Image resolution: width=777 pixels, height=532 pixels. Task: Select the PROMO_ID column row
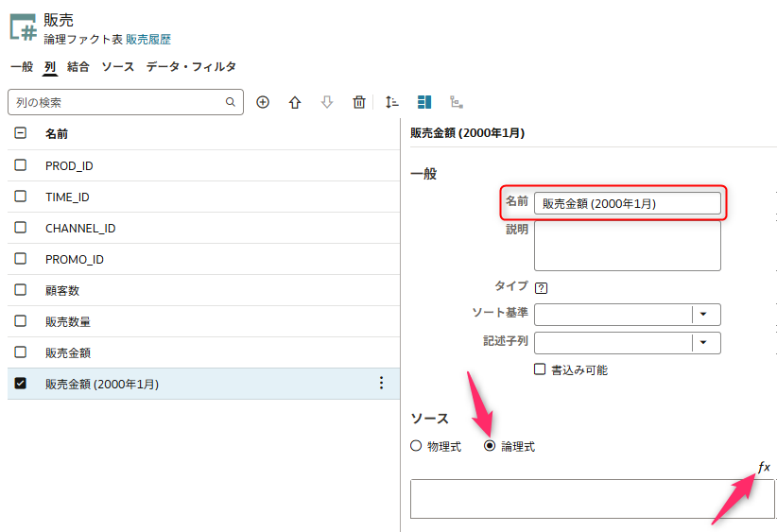pyautogui.click(x=203, y=259)
